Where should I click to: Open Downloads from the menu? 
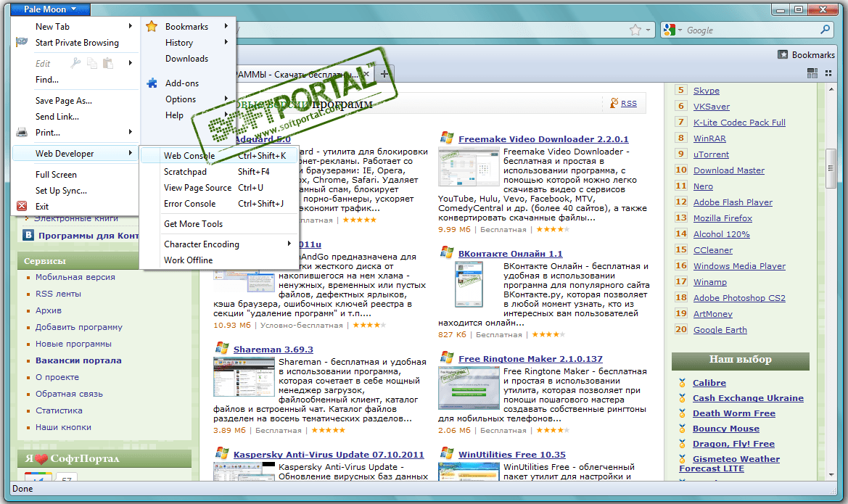(188, 59)
